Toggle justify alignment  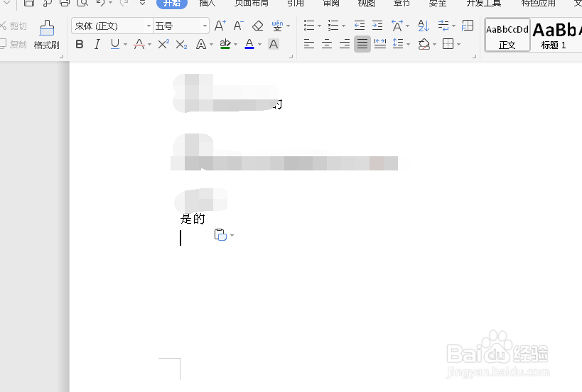pos(362,45)
